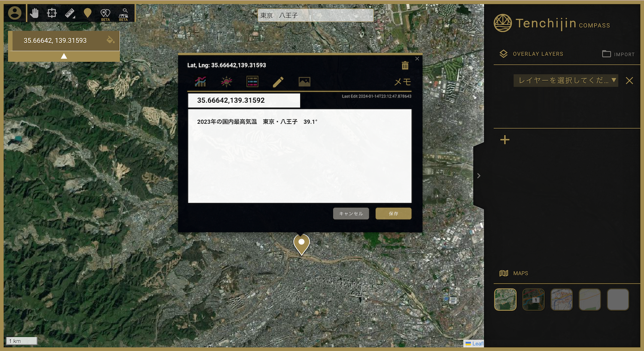
Task: Activate the ruler measurement tool
Action: 70,12
